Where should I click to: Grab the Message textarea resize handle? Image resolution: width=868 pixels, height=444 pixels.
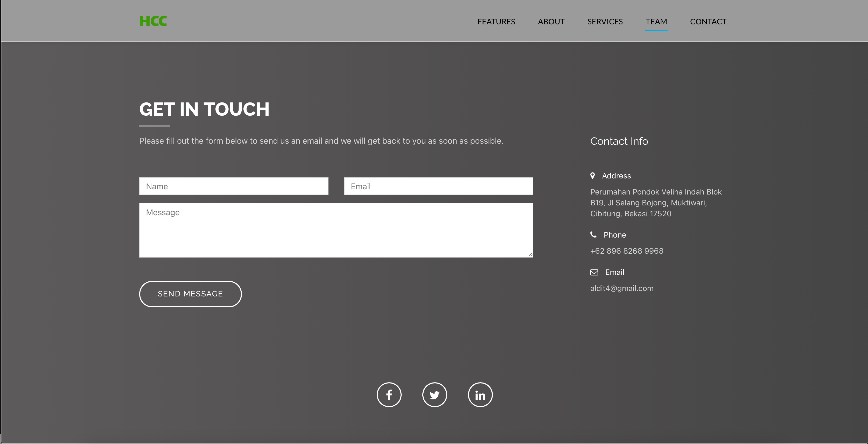point(531,255)
